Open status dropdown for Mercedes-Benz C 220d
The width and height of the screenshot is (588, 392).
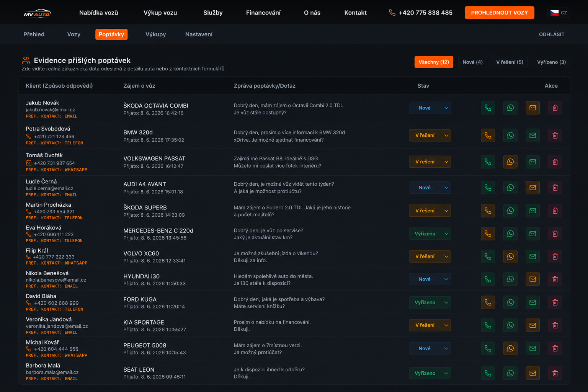(x=430, y=234)
